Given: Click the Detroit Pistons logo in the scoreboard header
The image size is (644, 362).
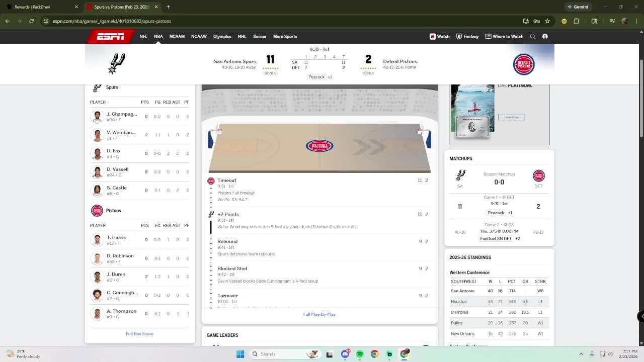Looking at the screenshot, I should click(524, 64).
